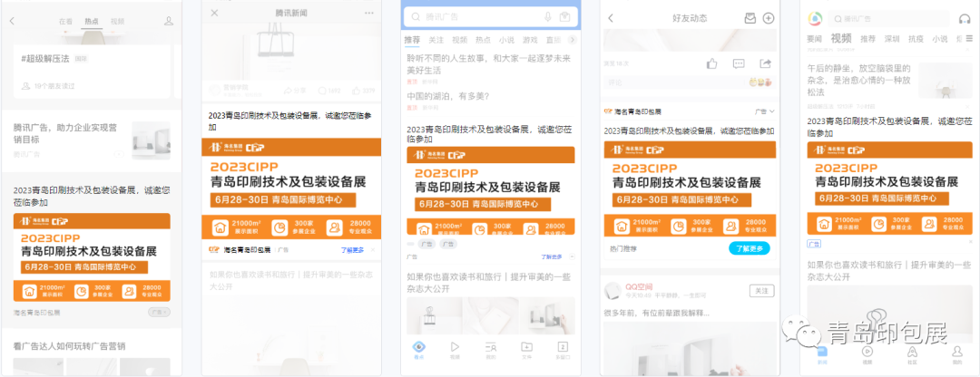Tap the like icon showing 3379

coord(364,92)
